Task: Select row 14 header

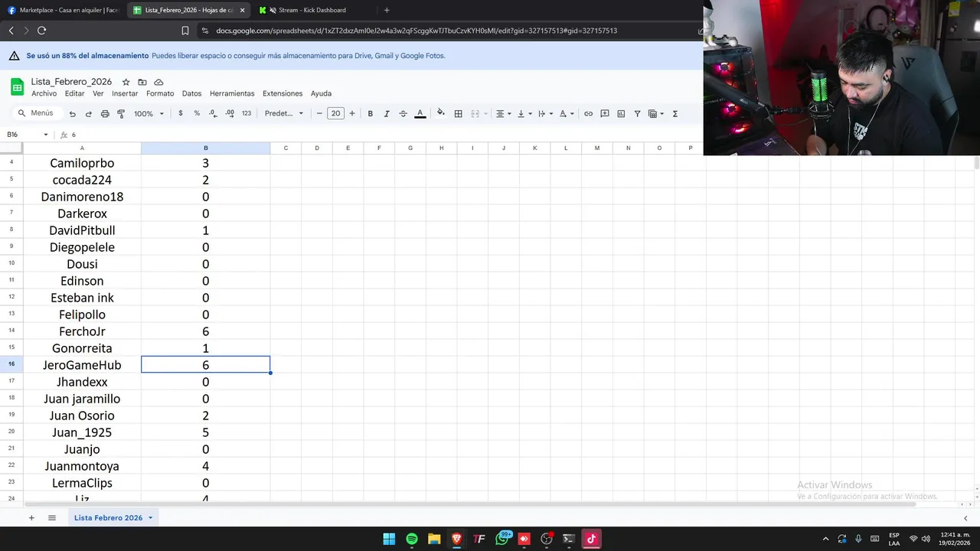Action: [x=11, y=331]
